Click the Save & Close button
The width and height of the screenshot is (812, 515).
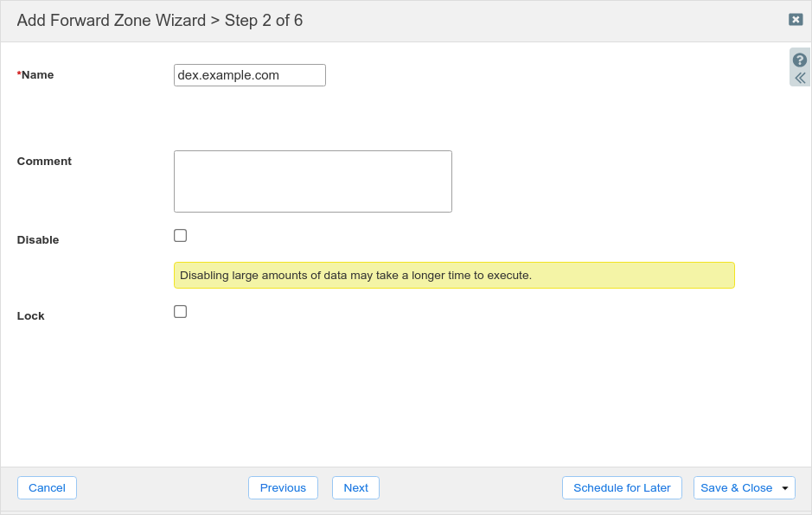(x=736, y=487)
